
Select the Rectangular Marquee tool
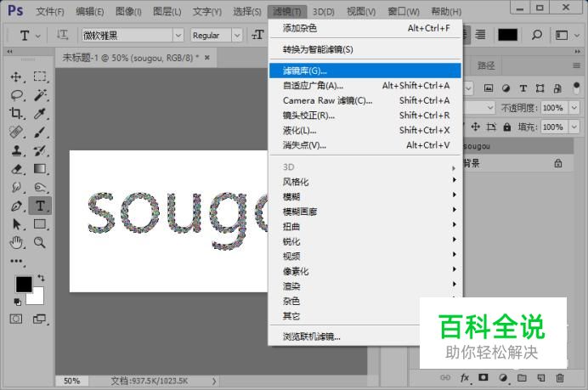(40, 76)
